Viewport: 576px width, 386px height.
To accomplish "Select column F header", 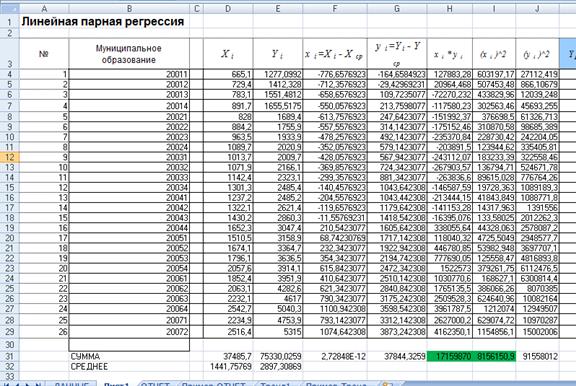I will pos(335,9).
